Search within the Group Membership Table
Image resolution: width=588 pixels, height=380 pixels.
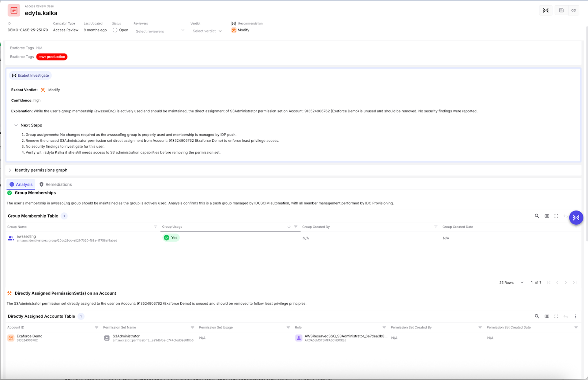[537, 216]
